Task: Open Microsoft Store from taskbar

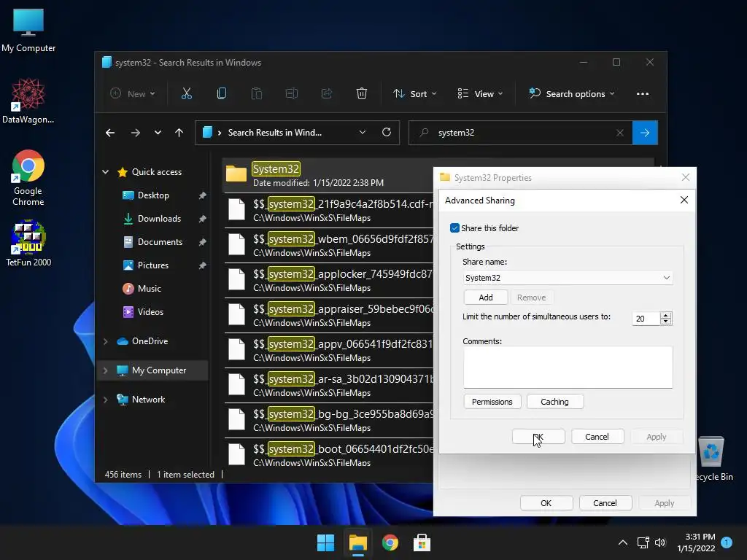Action: click(x=422, y=542)
